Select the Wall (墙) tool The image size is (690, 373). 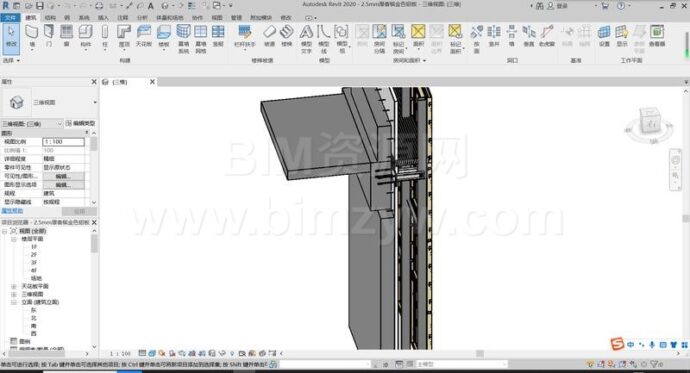(x=32, y=36)
